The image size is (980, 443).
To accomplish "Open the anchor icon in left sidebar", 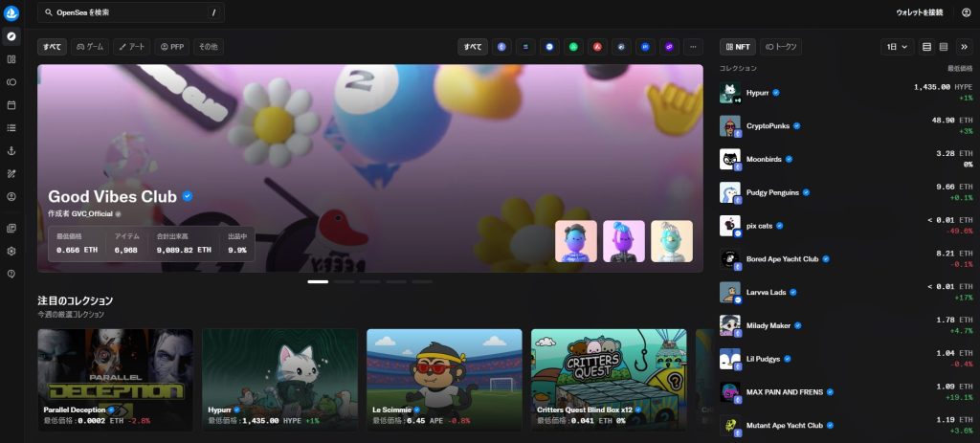I will (x=11, y=150).
